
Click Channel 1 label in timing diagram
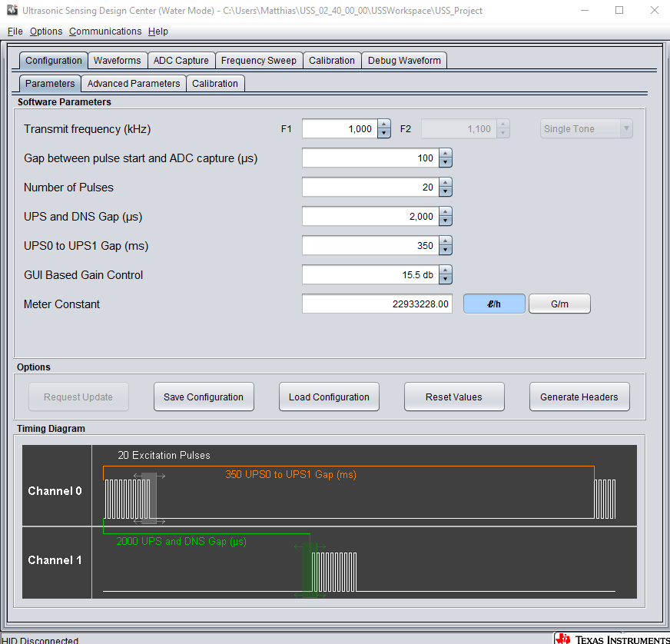[x=55, y=559]
